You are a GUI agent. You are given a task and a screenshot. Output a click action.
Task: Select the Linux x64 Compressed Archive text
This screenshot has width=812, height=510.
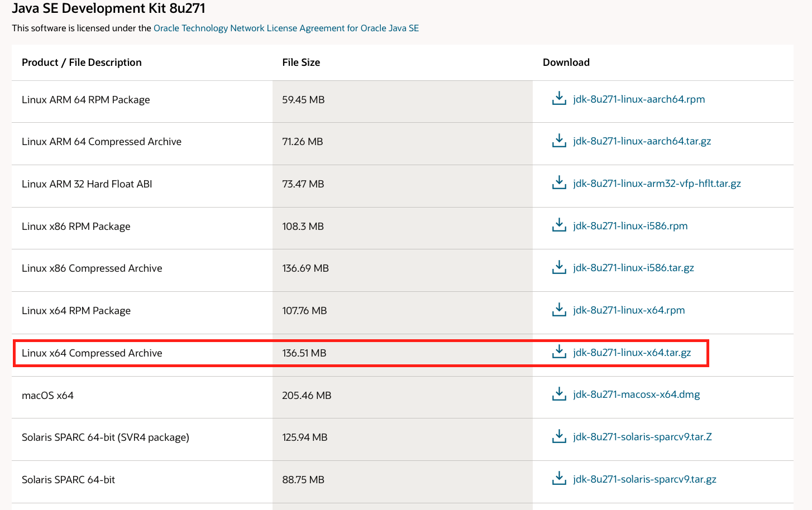[x=92, y=353]
